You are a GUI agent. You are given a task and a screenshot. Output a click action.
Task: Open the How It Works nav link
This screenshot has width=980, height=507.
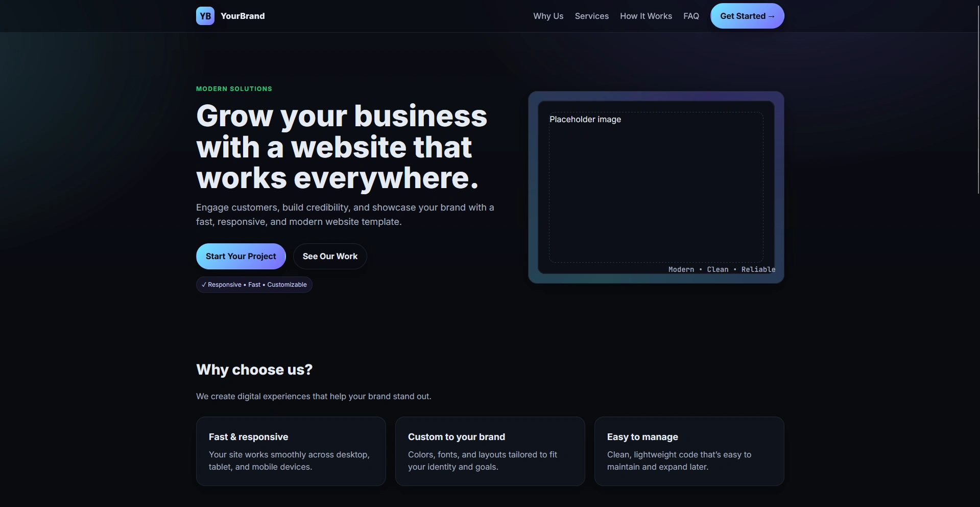[x=646, y=16]
